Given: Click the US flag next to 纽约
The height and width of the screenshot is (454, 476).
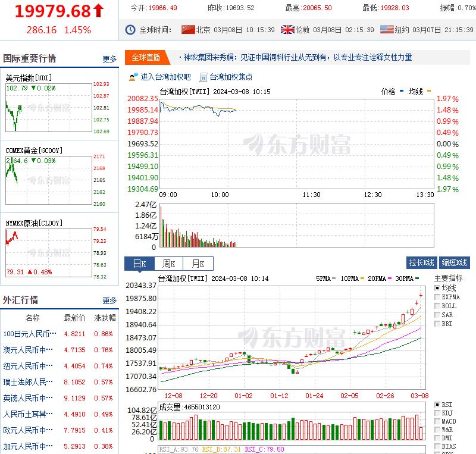Looking at the screenshot, I should coord(387,30).
